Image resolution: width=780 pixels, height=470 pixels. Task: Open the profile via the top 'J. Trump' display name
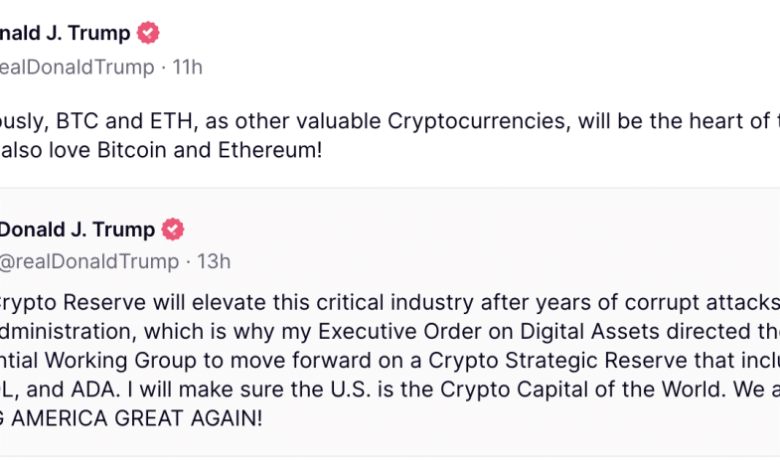[88, 33]
